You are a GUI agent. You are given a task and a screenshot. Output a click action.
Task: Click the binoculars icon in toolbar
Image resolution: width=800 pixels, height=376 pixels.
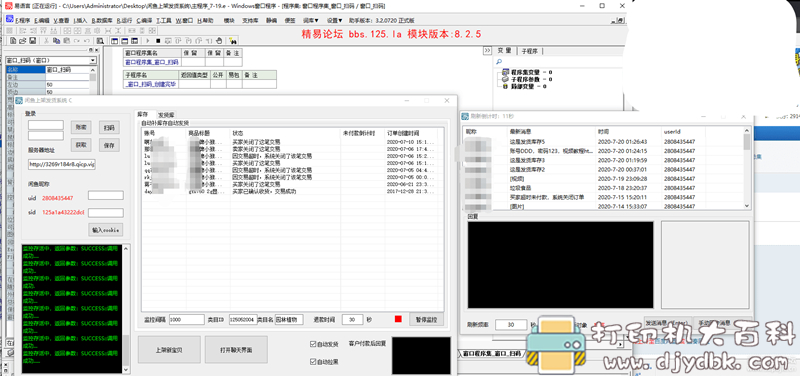[x=232, y=40]
